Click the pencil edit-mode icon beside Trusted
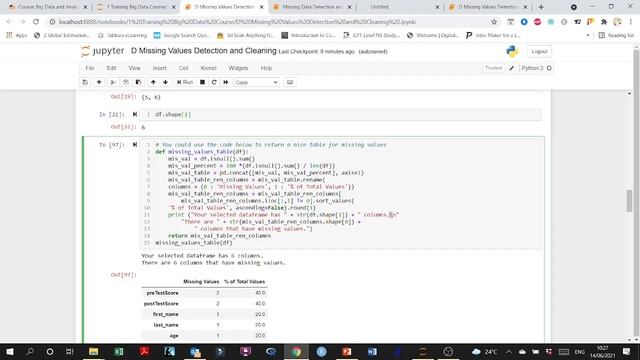Image resolution: width=640 pixels, height=360 pixels. point(511,68)
